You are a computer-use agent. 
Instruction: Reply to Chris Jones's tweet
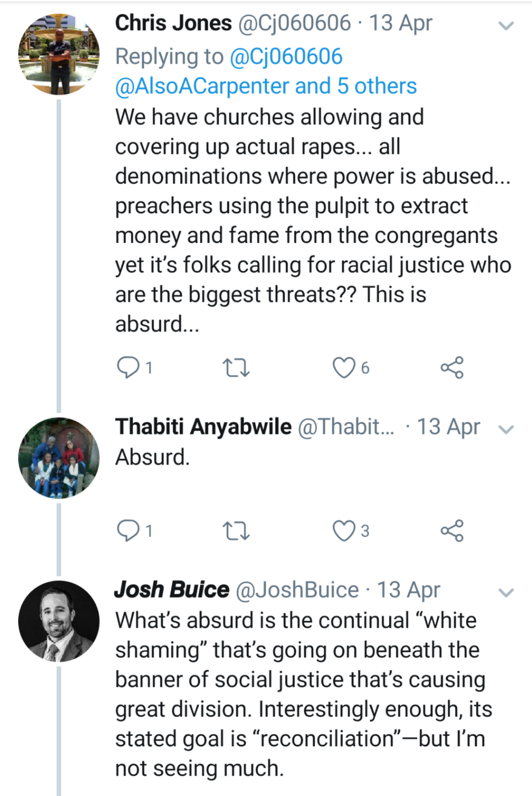(128, 367)
